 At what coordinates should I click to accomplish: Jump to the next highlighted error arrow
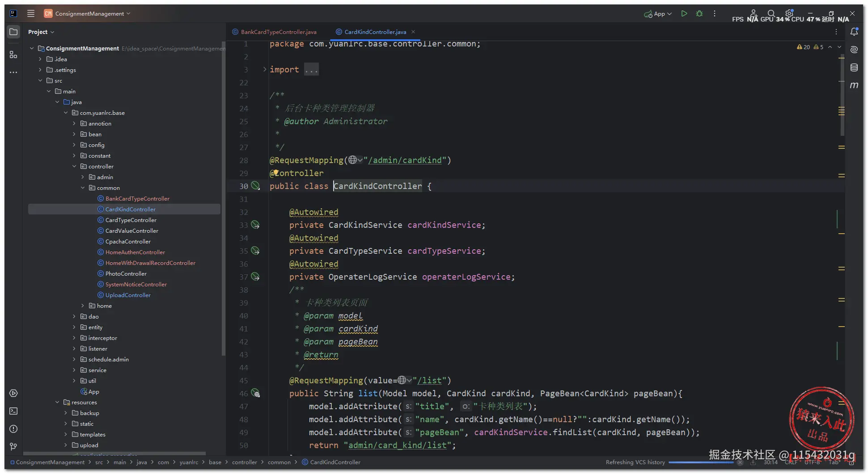(839, 47)
